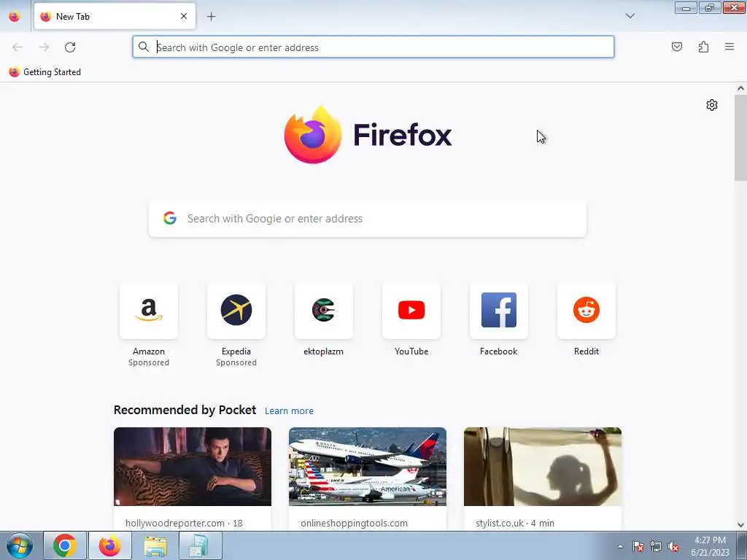This screenshot has width=747, height=560.
Task: Click the muted volume tray icon
Action: click(x=673, y=546)
